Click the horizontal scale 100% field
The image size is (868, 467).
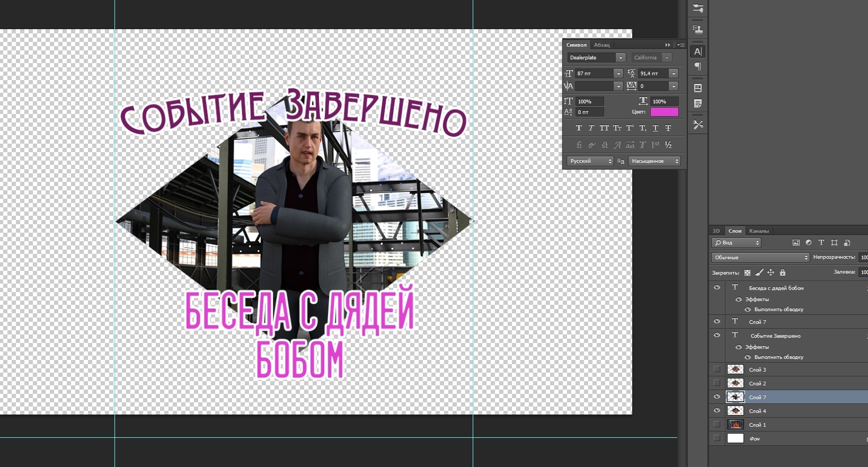(x=665, y=101)
